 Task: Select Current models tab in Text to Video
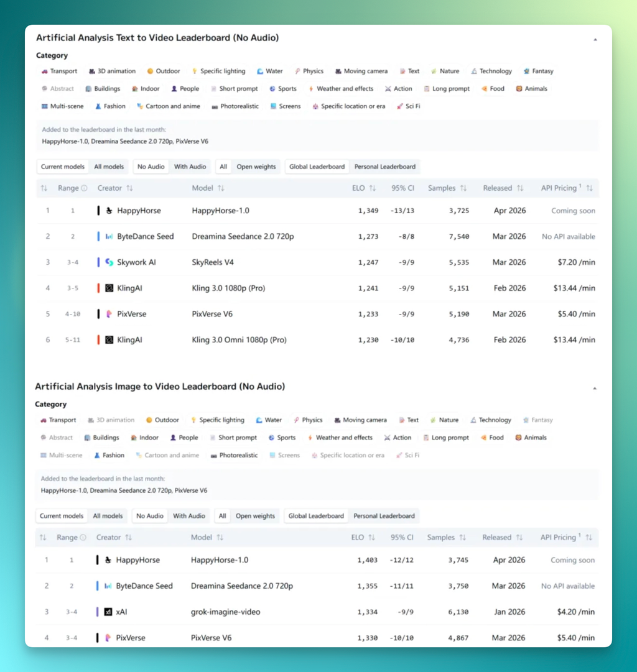pos(63,167)
